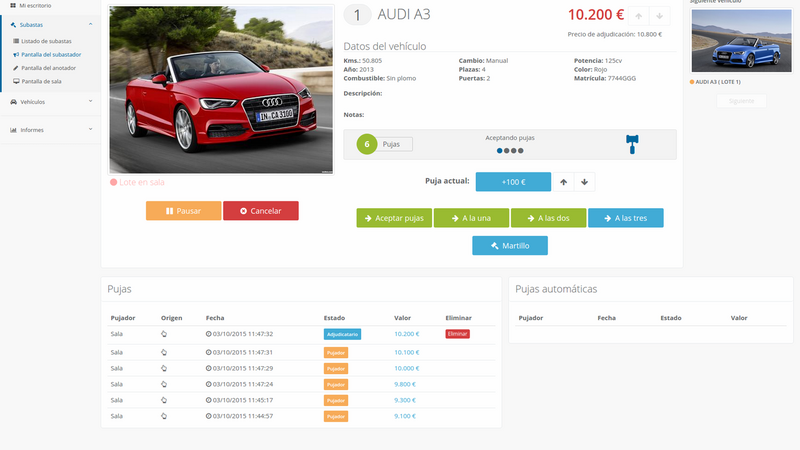Raise price with top-right up arrow
Viewport: 800px width, 450px height.
tap(639, 16)
